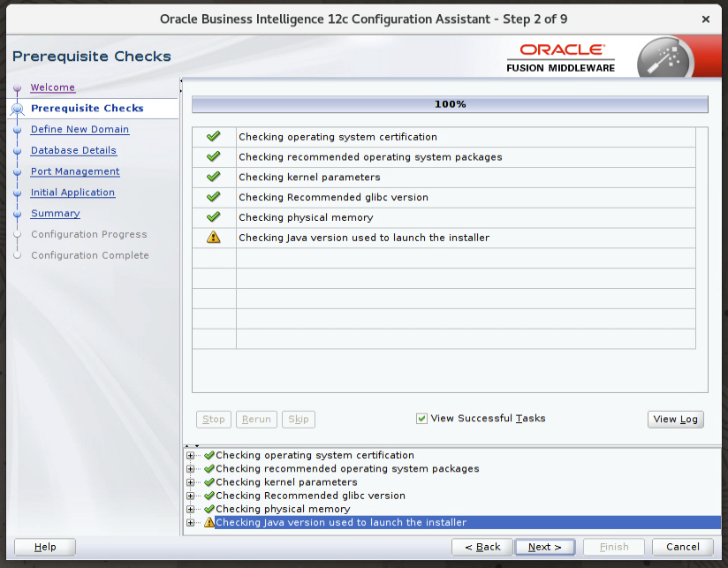Select Checking physical memory tree item
This screenshot has height=568, width=728.
(x=283, y=509)
